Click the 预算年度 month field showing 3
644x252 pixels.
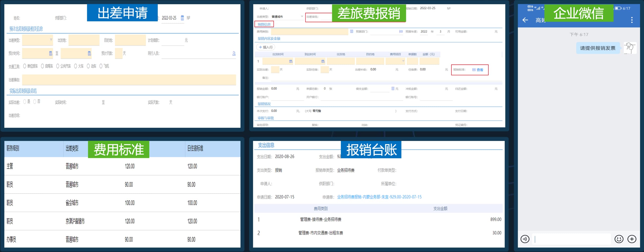click(440, 31)
